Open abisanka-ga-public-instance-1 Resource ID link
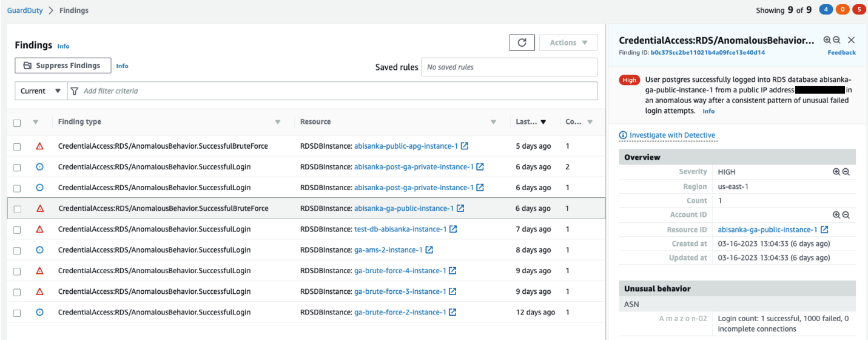Screen dimensions: 868x340 (x=767, y=229)
